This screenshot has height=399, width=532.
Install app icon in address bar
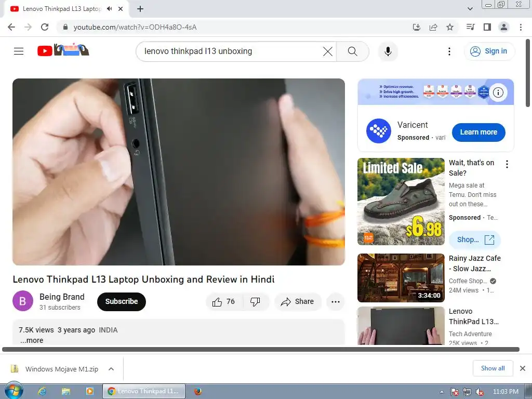tap(416, 27)
